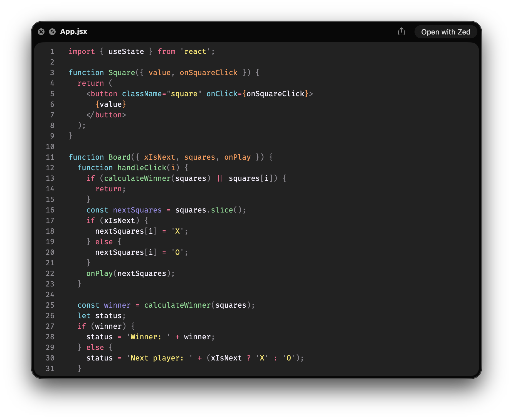Click the App.jsx file name title
Image resolution: width=513 pixels, height=420 pixels.
coord(73,32)
